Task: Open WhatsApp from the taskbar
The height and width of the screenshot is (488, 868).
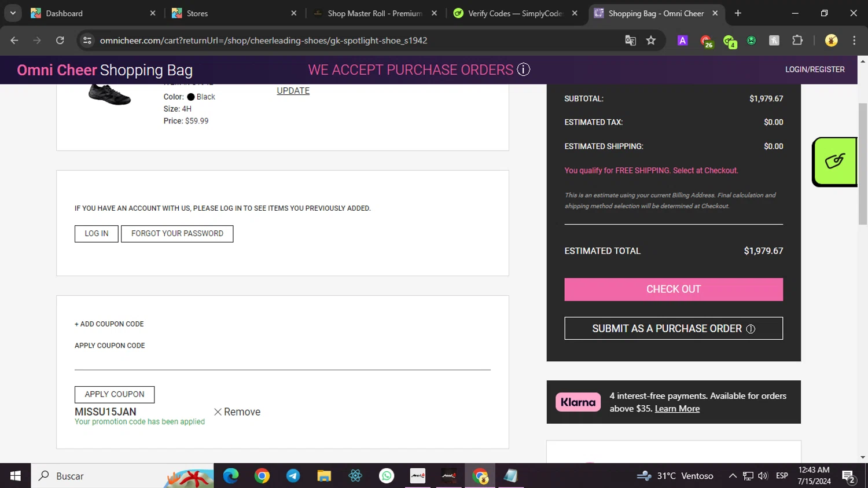Action: pyautogui.click(x=387, y=476)
